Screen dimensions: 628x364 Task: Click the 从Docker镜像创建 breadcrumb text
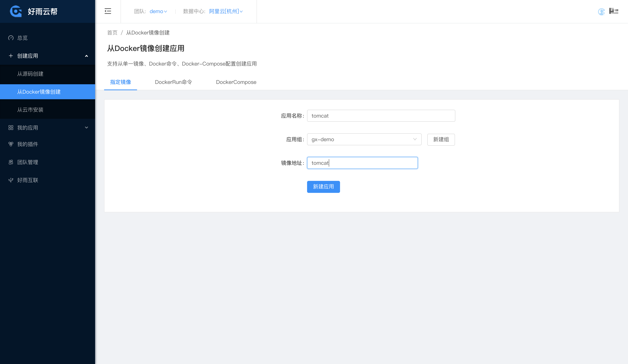click(x=148, y=33)
